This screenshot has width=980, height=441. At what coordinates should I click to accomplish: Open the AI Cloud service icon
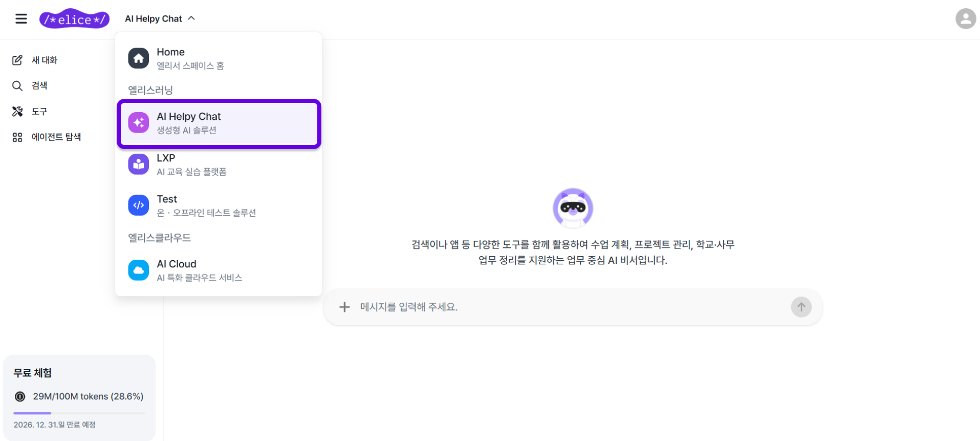pyautogui.click(x=138, y=270)
